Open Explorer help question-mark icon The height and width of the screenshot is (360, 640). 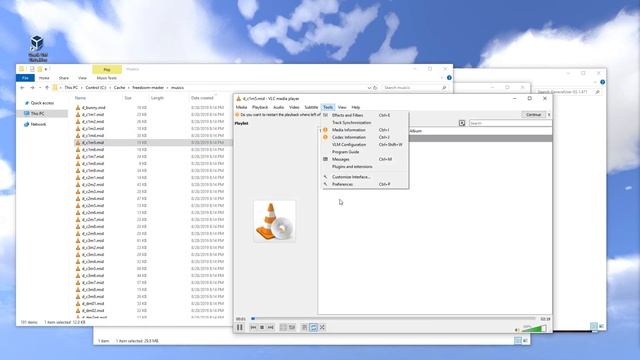[x=449, y=78]
